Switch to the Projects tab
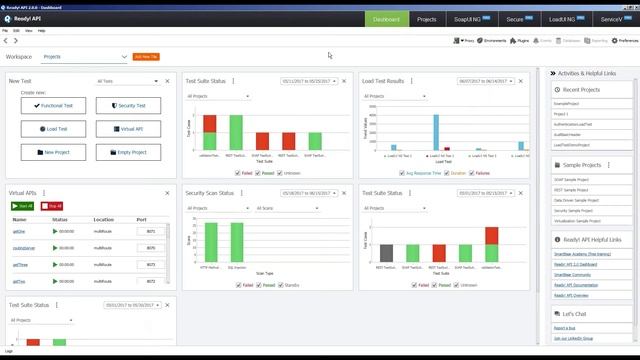This screenshot has width=640, height=360. click(427, 19)
